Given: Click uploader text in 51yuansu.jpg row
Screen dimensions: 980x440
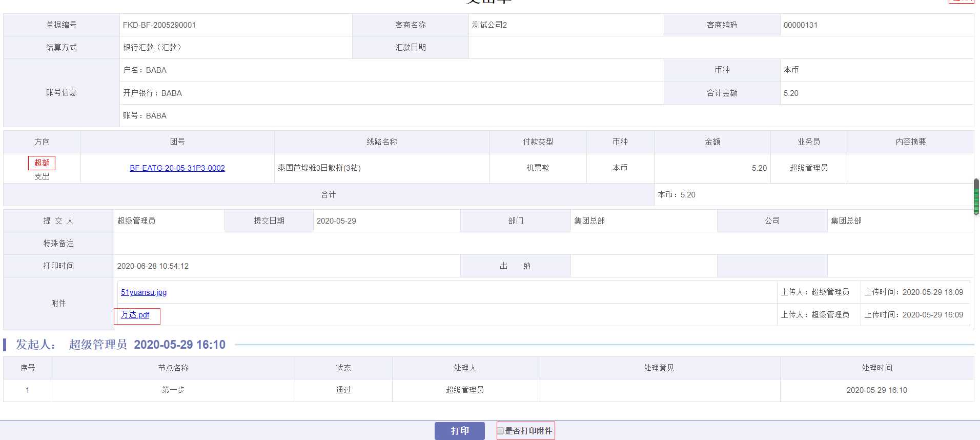Looking at the screenshot, I should (815, 292).
